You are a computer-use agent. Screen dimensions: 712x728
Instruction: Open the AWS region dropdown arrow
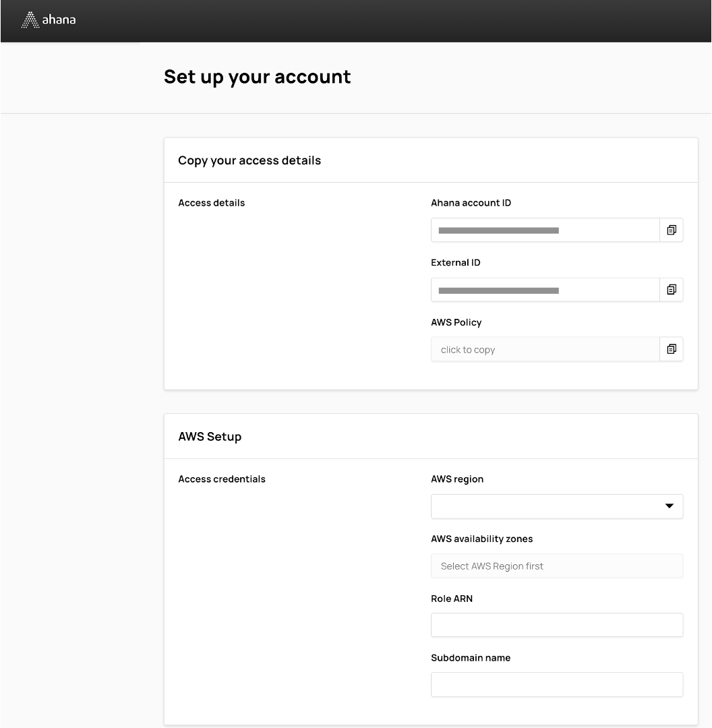(670, 506)
